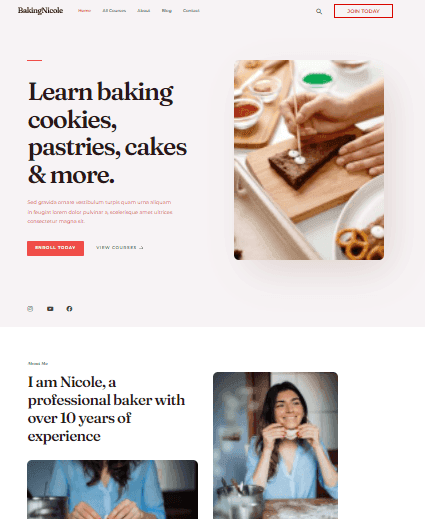
Task: Open the Instagram social icon
Action: pyautogui.click(x=30, y=309)
